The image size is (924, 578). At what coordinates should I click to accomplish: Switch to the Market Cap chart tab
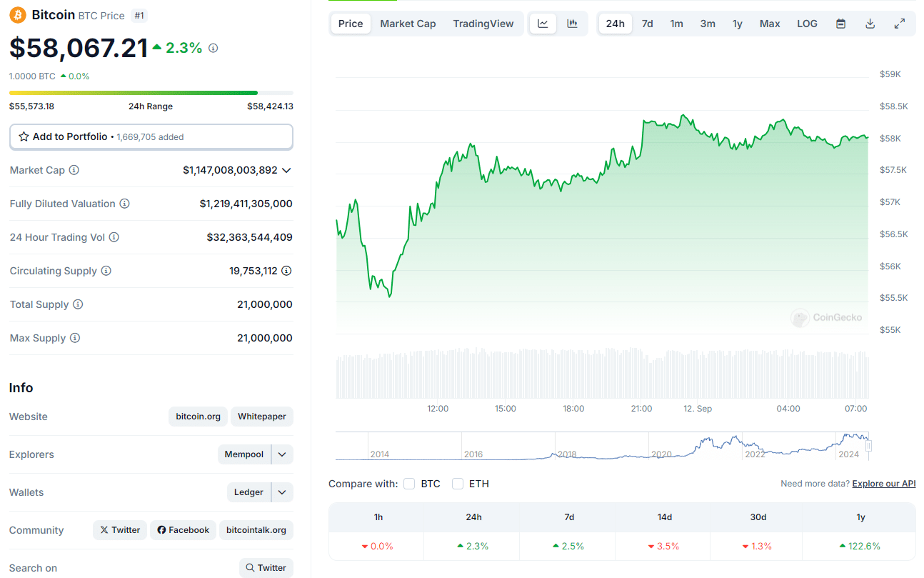tap(408, 23)
